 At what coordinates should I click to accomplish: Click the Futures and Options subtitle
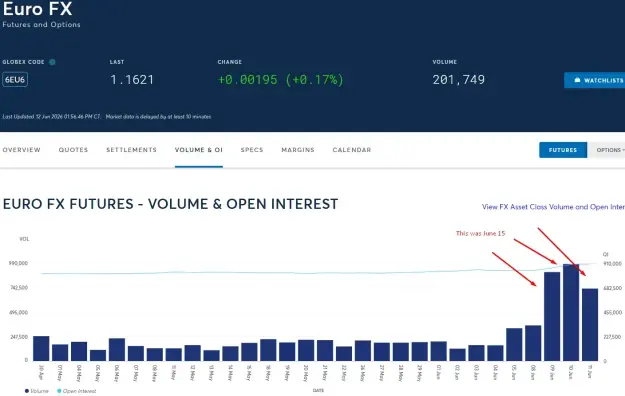click(x=41, y=25)
